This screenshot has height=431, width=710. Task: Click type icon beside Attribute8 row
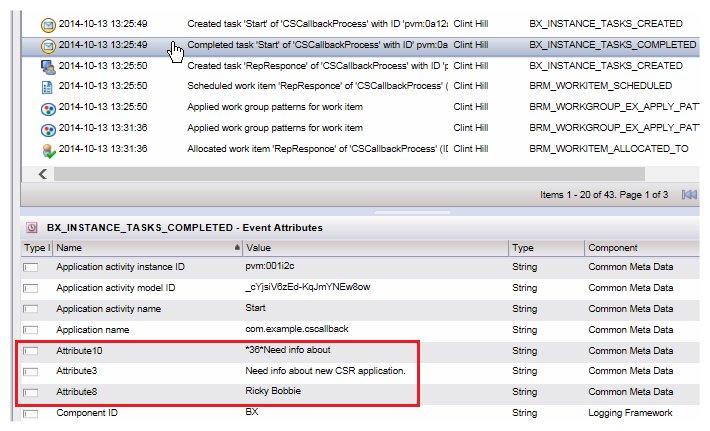coord(31,392)
